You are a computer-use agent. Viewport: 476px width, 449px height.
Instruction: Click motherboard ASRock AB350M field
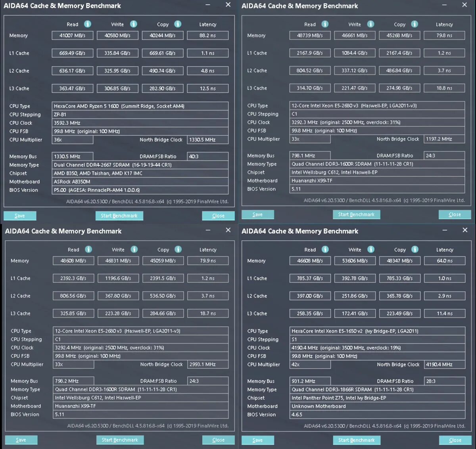(x=140, y=182)
